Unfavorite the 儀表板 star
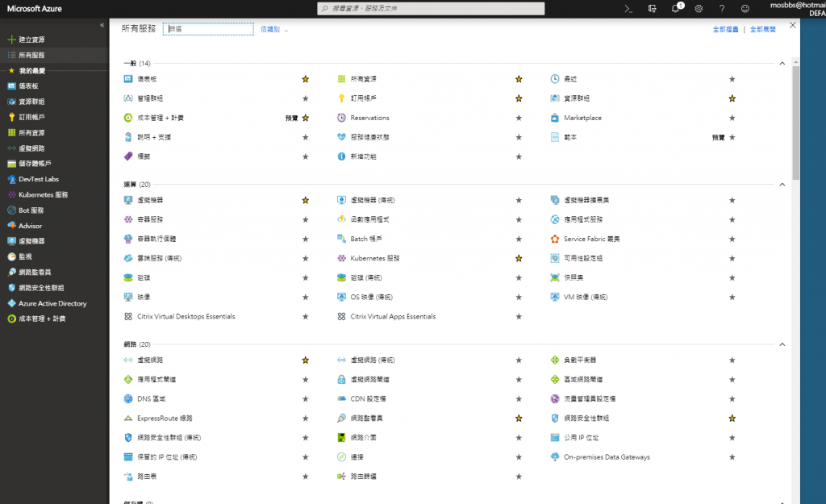Screen dimensions: 826x504 (x=306, y=79)
